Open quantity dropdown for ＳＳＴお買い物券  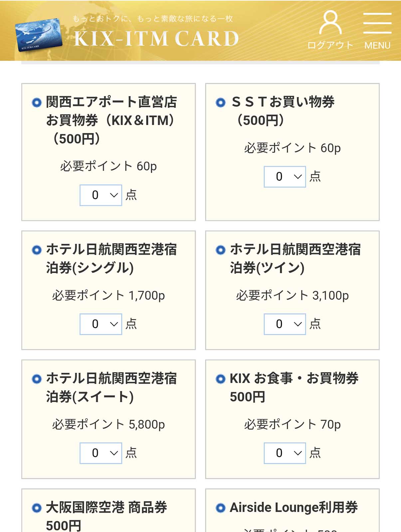click(285, 177)
